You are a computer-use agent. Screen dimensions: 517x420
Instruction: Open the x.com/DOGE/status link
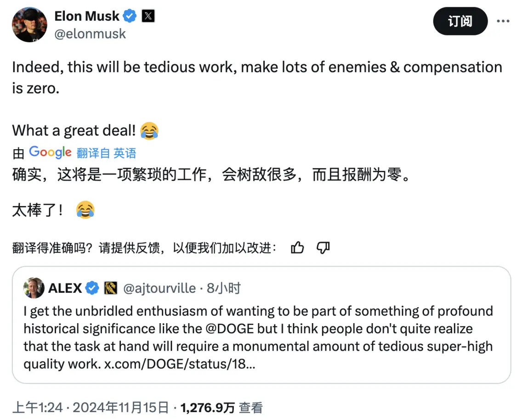pyautogui.click(x=180, y=364)
